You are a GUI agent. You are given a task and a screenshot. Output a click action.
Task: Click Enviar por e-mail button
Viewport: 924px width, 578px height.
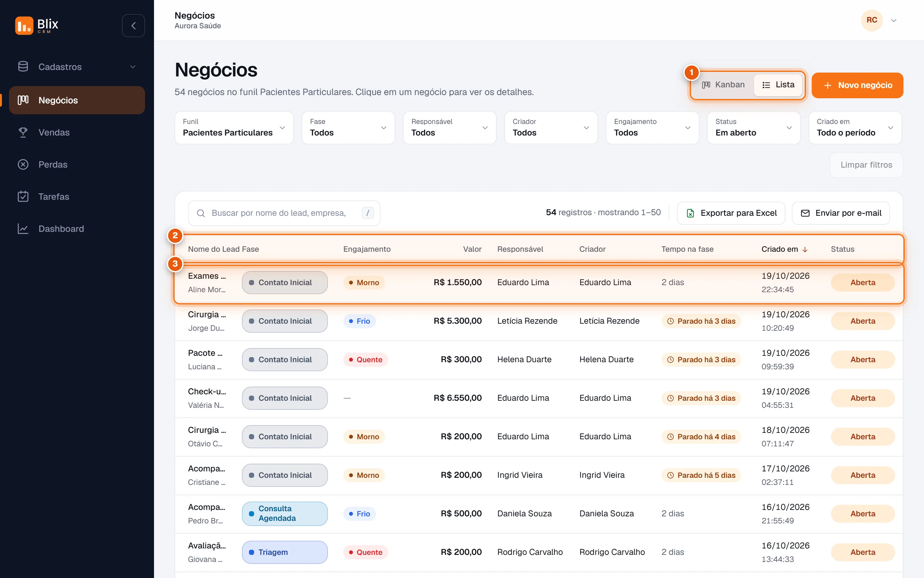[840, 213]
